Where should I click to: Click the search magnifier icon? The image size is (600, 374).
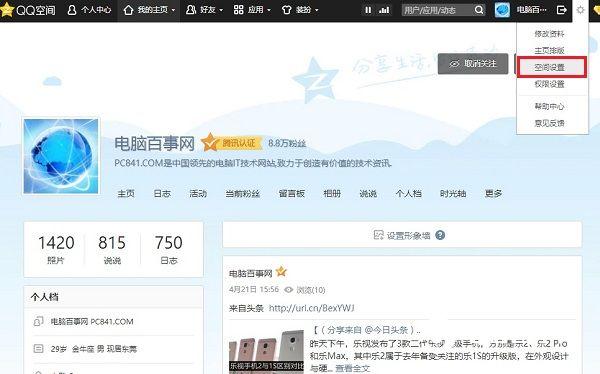coord(479,10)
